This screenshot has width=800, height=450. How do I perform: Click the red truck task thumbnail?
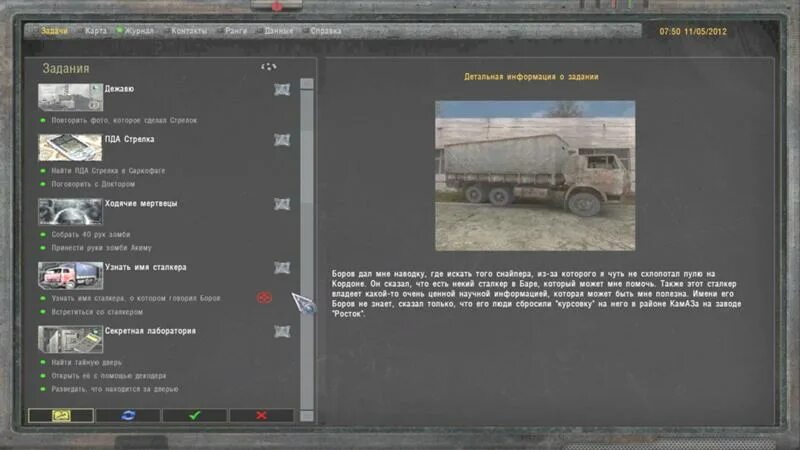70,276
